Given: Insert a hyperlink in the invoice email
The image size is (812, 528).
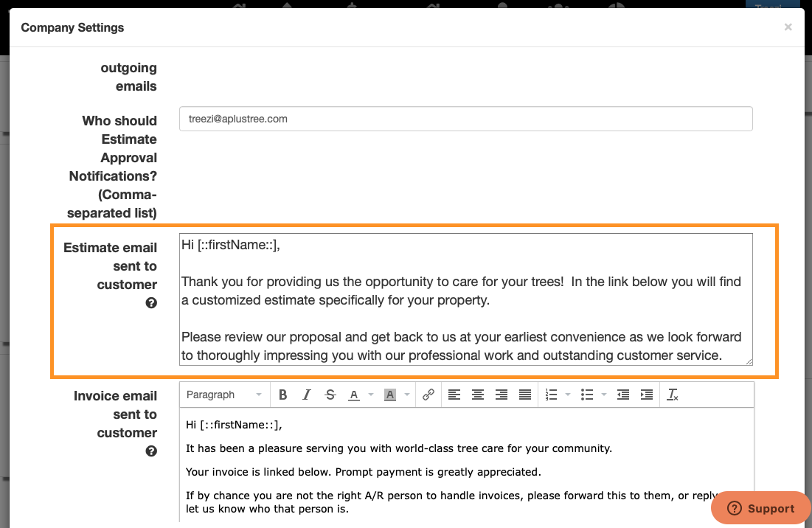Looking at the screenshot, I should [428, 395].
